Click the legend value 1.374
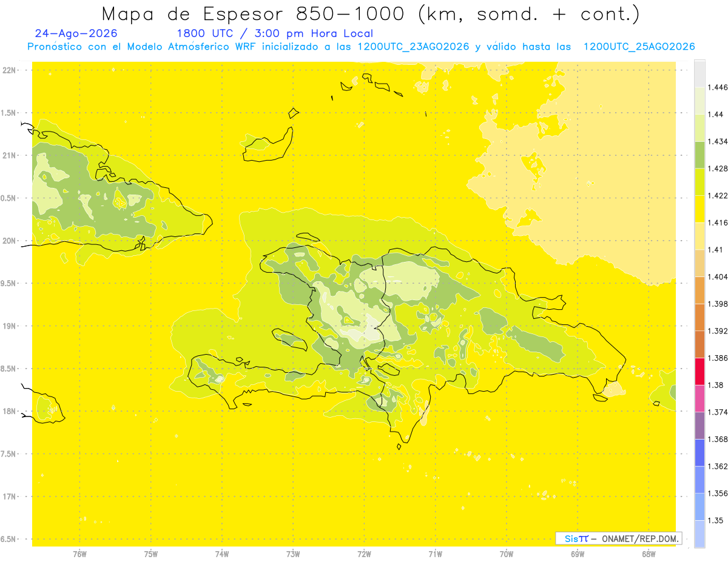Image resolution: width=728 pixels, height=562 pixels. pos(718,412)
